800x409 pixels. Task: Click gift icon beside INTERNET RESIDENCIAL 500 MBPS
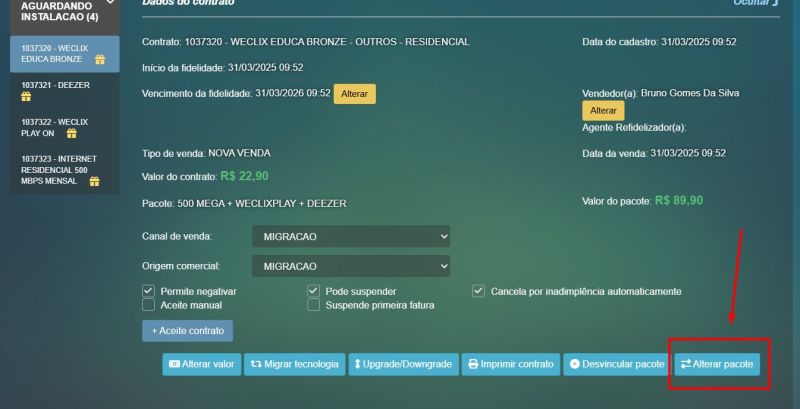94,182
